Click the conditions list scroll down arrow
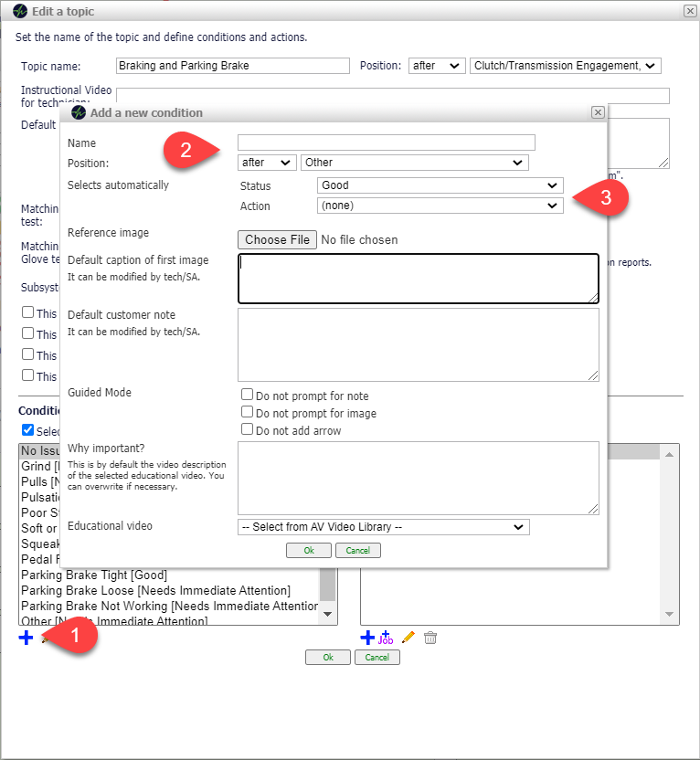Image resolution: width=700 pixels, height=760 pixels. (x=328, y=614)
